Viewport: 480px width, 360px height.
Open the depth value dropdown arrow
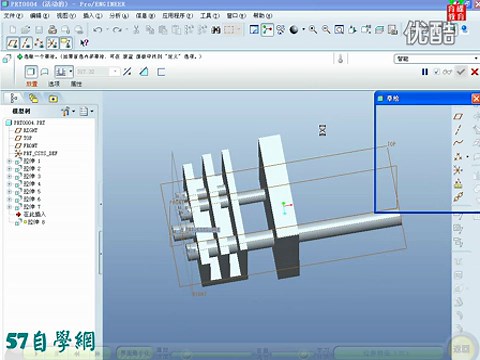point(115,72)
